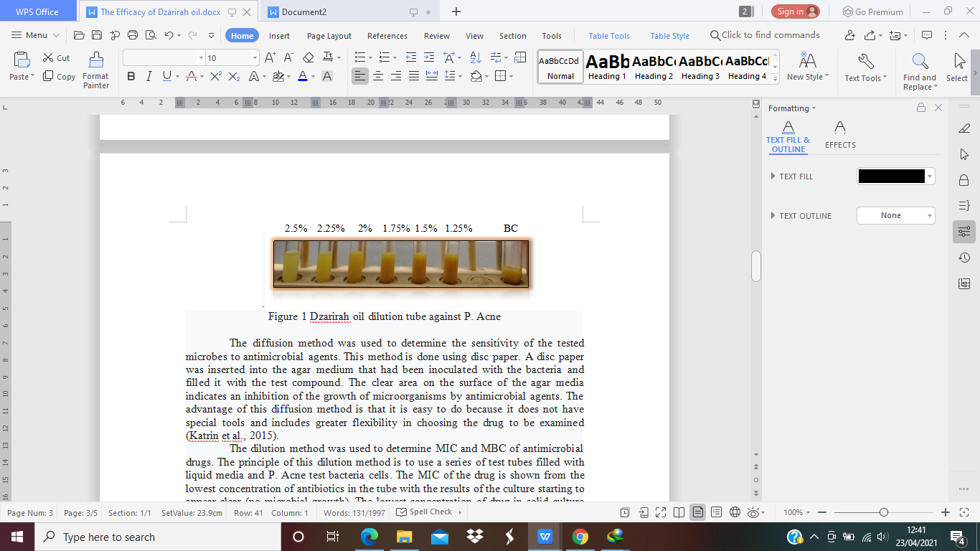
Task: Click the History clock icon in right sidebar
Action: (964, 258)
